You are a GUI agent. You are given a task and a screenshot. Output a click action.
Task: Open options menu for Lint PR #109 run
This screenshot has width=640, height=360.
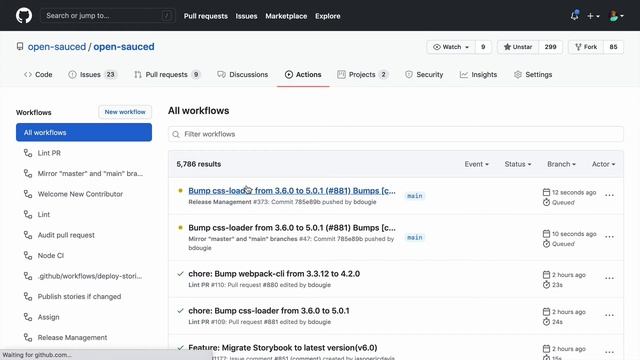pos(609,315)
